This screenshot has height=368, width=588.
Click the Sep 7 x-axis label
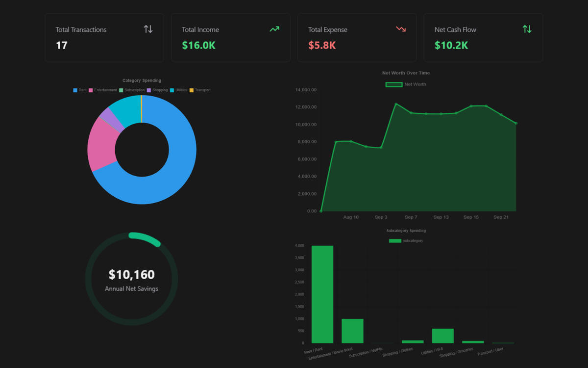point(411,217)
